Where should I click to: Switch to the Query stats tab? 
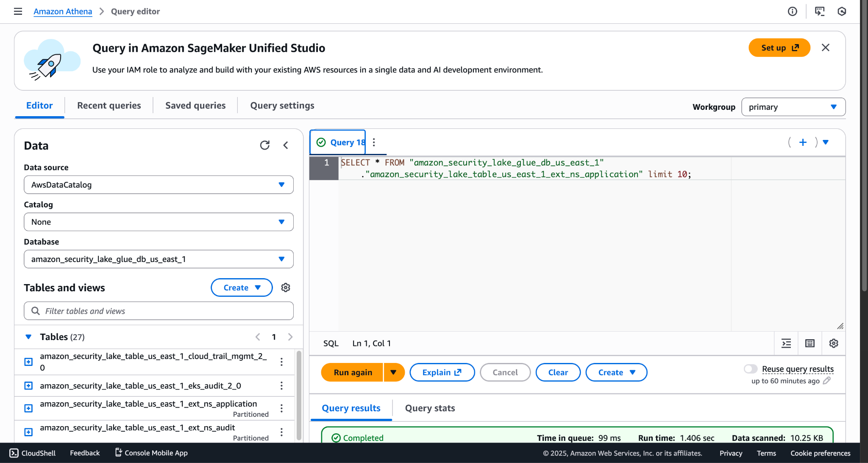click(x=430, y=408)
